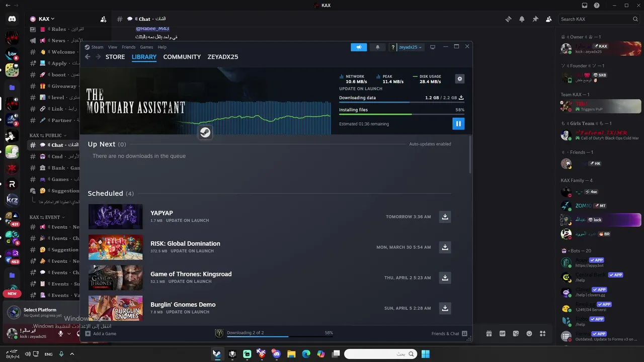Click the Downloading 2 of 2 status
This screenshot has height=362, width=644.
[245, 333]
